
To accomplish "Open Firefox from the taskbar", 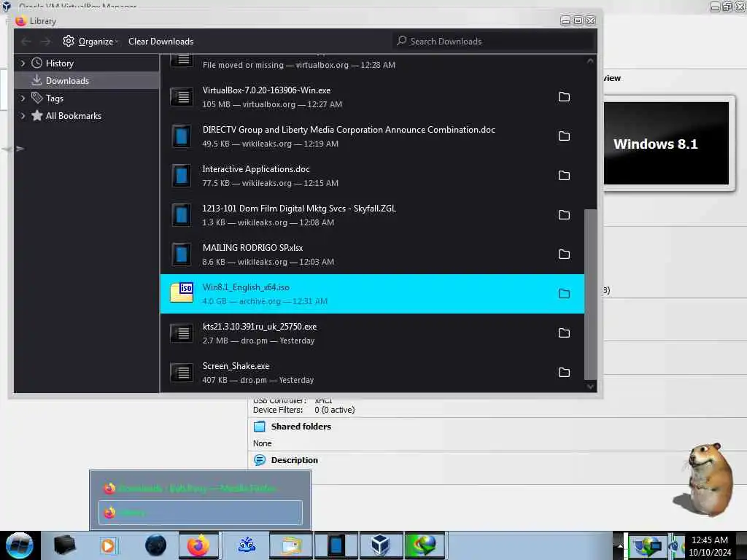I will [198, 545].
